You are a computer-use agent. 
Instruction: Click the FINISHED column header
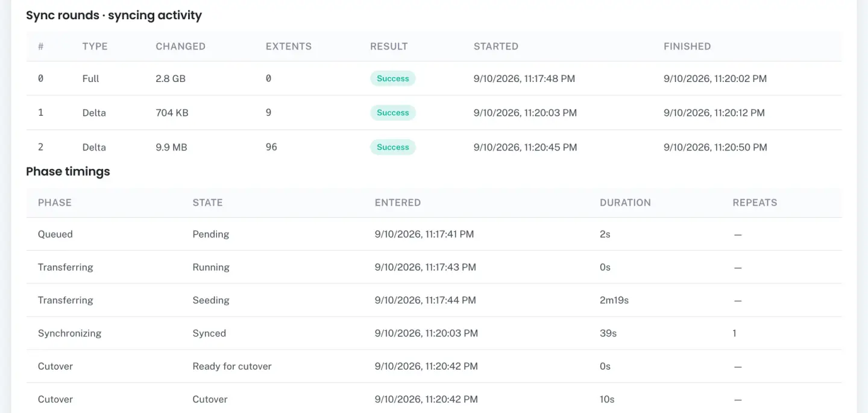pos(687,46)
